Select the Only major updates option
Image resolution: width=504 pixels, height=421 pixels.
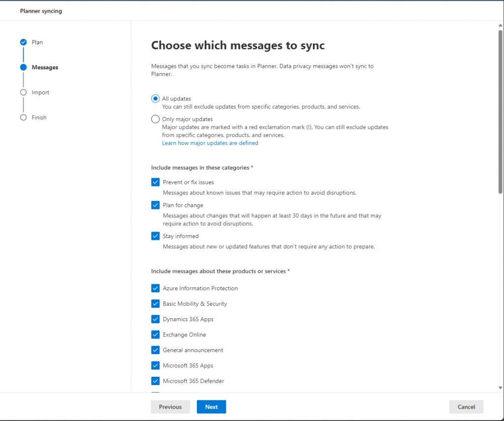tap(156, 119)
